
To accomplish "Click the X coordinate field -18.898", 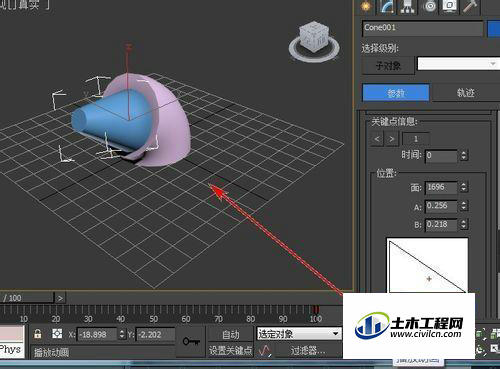I will [x=97, y=334].
